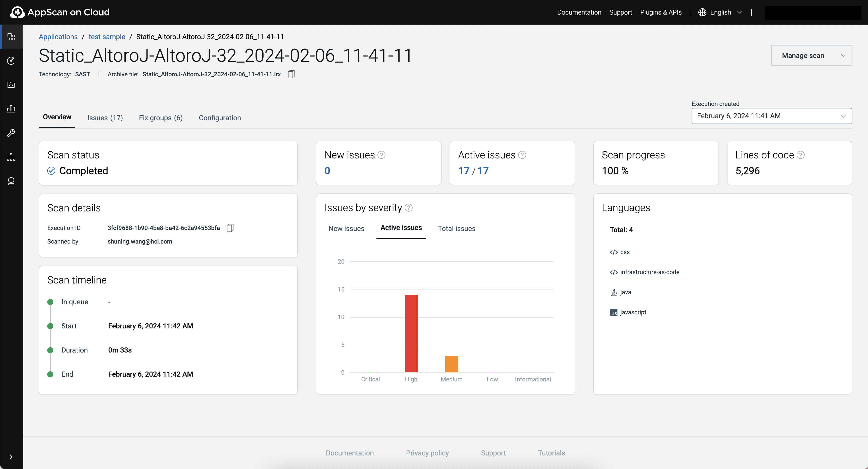Open footer Privacy policy link
This screenshot has width=868, height=469.
point(427,453)
